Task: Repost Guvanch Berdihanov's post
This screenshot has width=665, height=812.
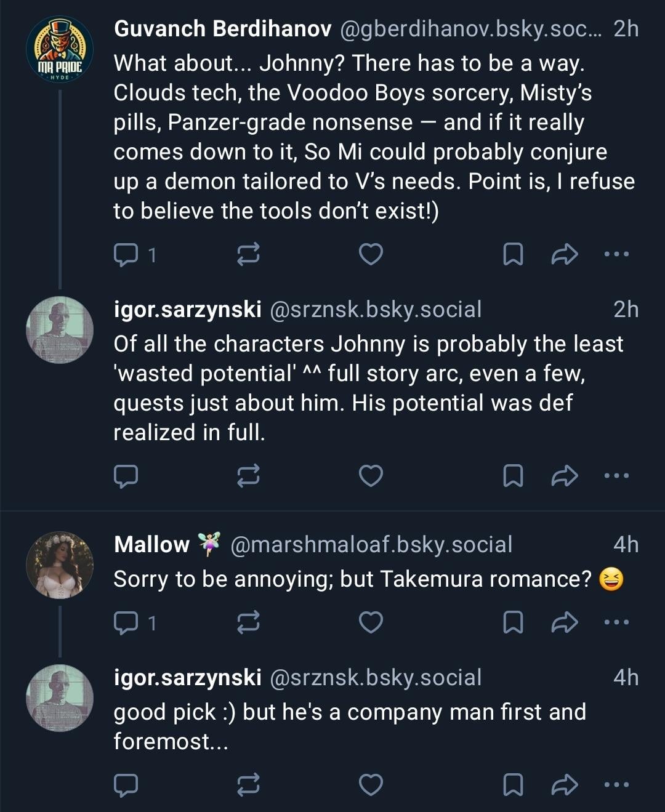Action: pyautogui.click(x=248, y=254)
